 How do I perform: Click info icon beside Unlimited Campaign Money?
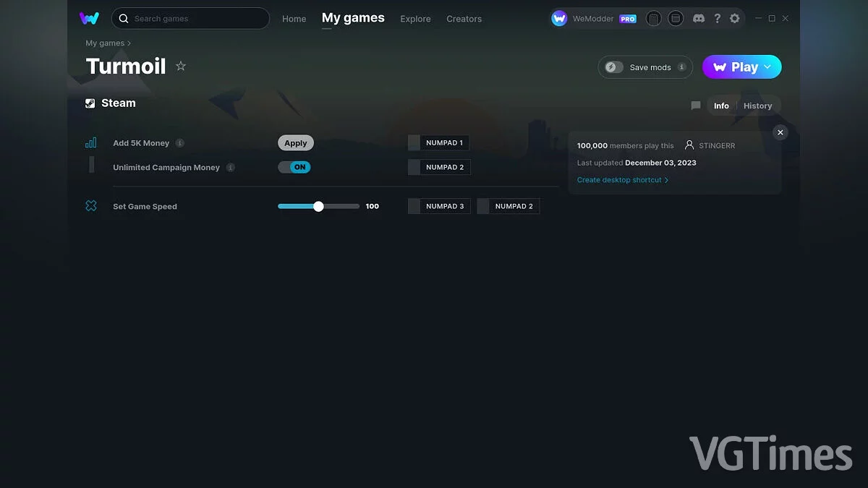coord(231,167)
